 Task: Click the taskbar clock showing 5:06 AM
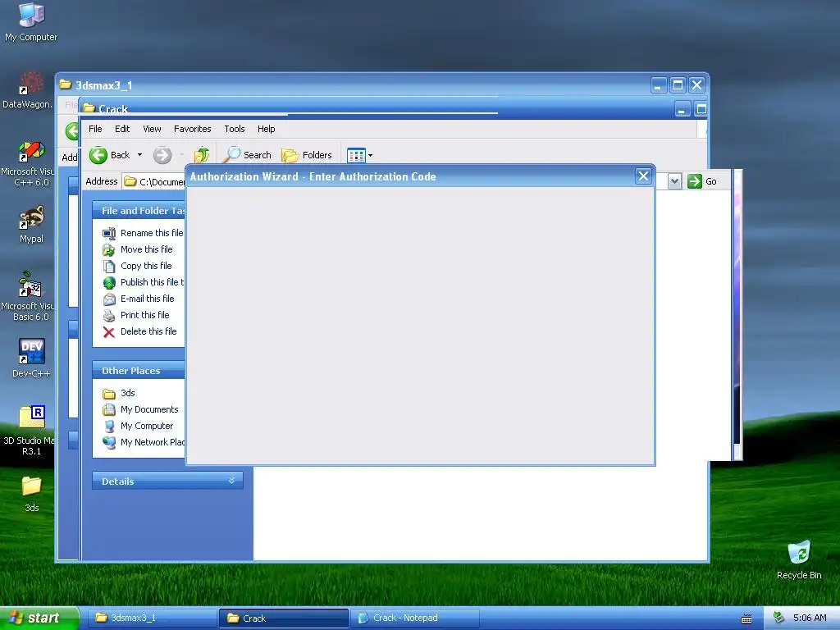click(810, 619)
